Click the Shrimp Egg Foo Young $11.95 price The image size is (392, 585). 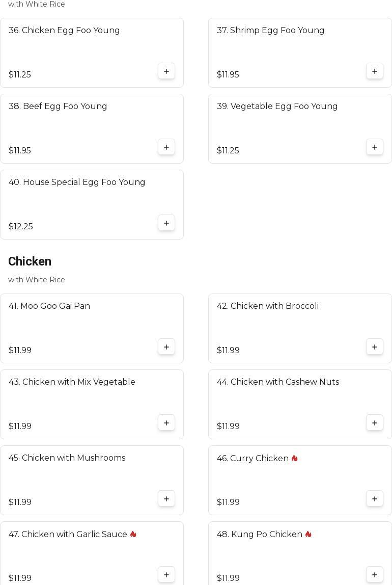tap(228, 74)
